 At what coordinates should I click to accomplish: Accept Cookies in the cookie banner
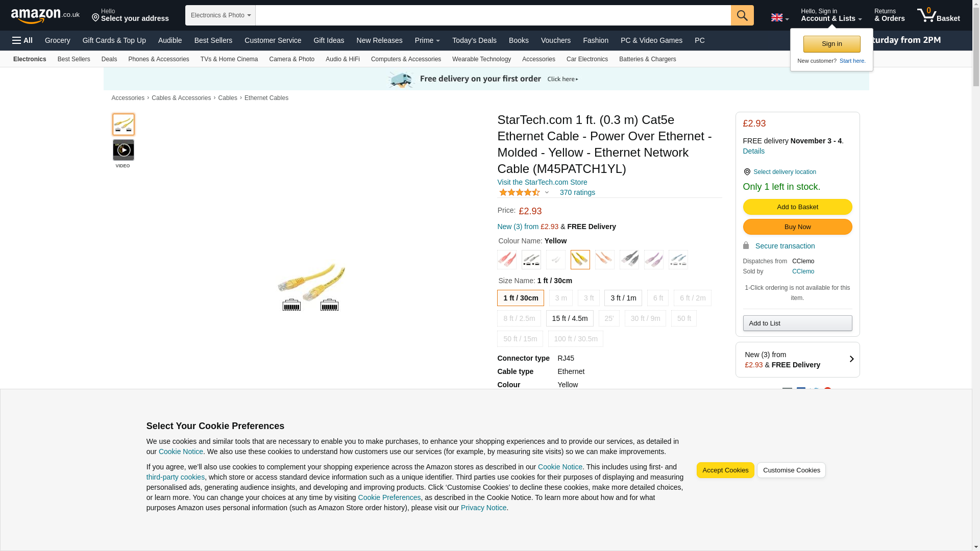click(725, 470)
